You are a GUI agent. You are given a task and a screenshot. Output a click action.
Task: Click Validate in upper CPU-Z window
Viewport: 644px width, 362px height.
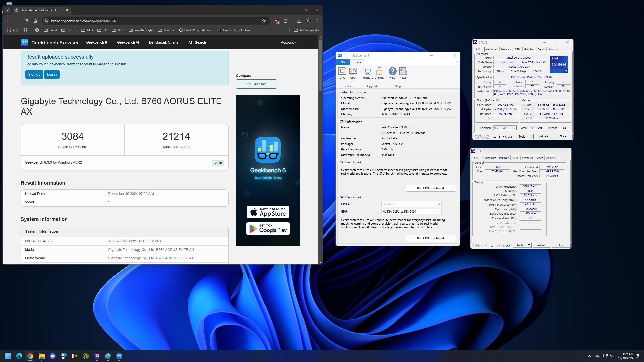pyautogui.click(x=543, y=136)
